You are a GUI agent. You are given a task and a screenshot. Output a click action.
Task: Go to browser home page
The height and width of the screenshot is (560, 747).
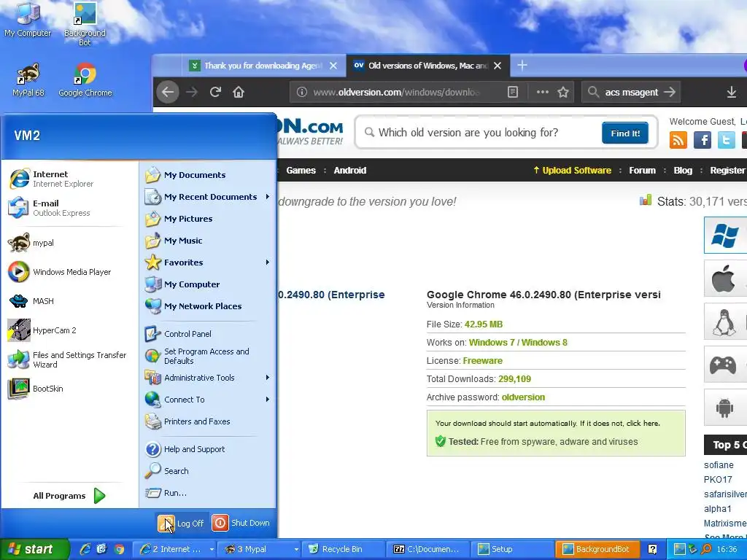[239, 92]
